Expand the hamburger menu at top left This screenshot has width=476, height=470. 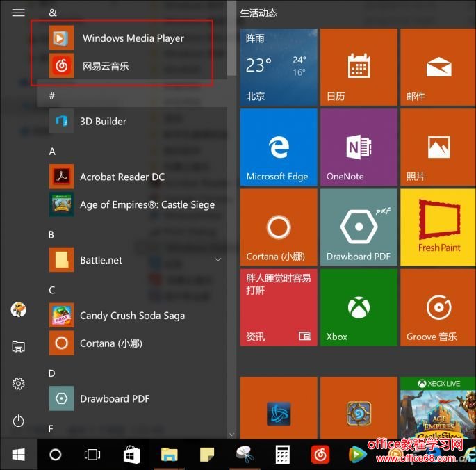[x=19, y=13]
